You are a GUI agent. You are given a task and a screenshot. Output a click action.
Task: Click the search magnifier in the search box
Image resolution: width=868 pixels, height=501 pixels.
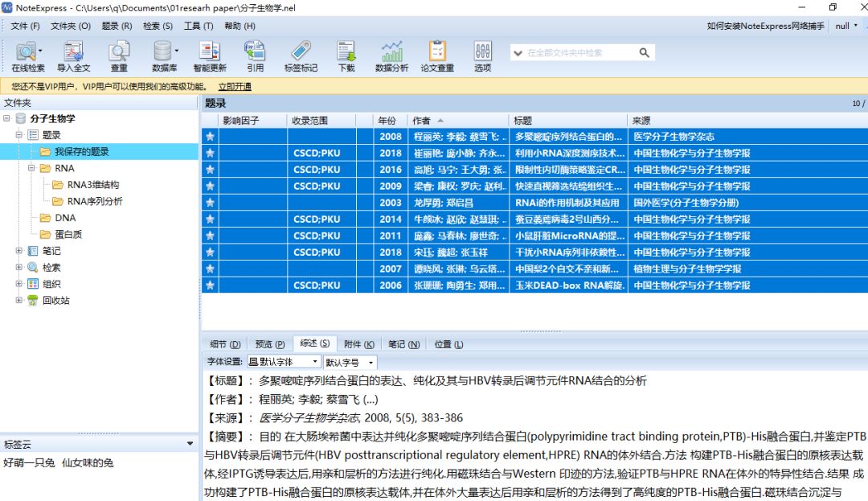(x=644, y=52)
